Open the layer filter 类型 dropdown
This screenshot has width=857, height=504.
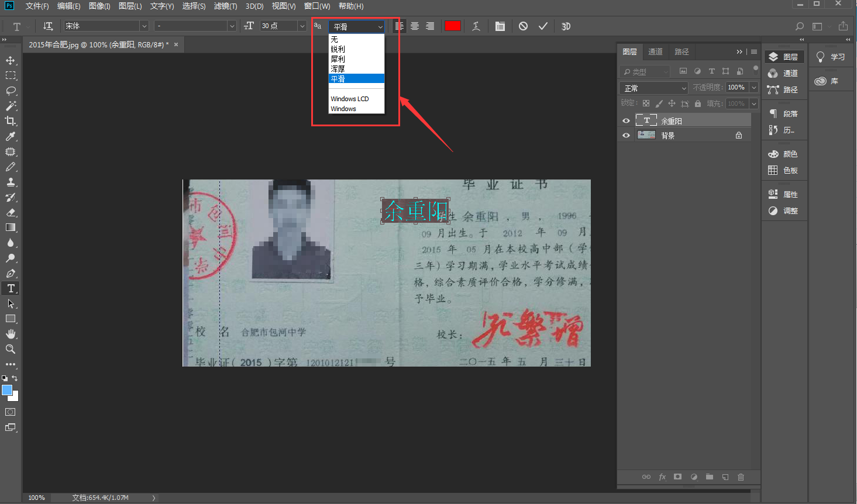(645, 71)
